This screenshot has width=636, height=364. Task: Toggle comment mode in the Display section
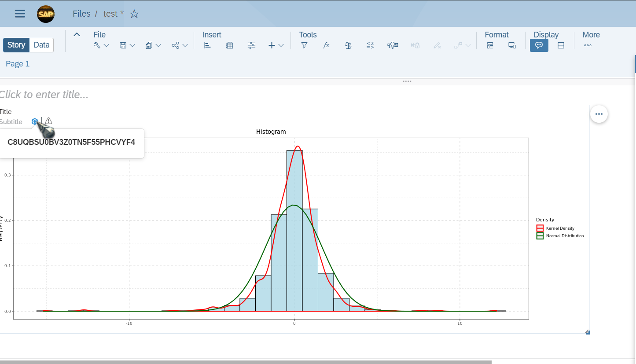(x=539, y=45)
